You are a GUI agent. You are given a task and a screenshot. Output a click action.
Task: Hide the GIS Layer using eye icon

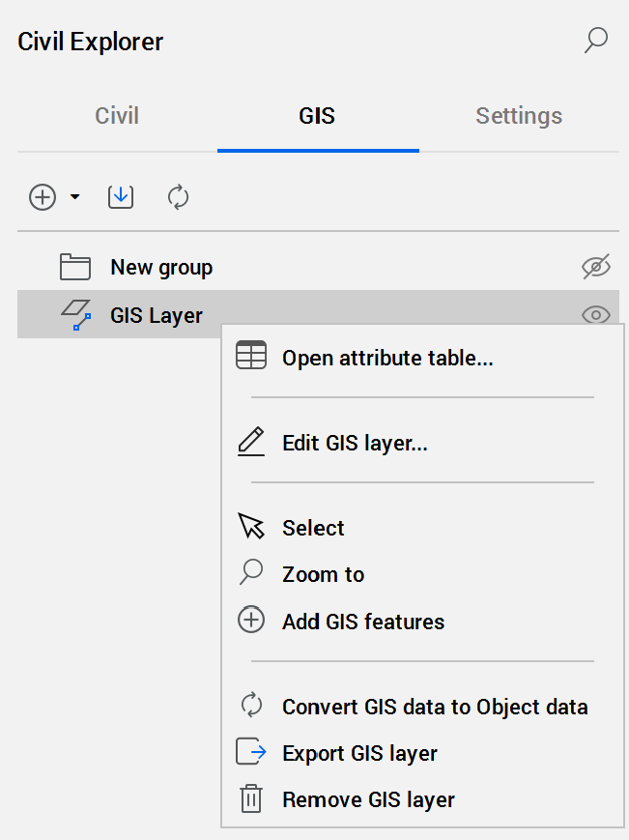coord(596,315)
